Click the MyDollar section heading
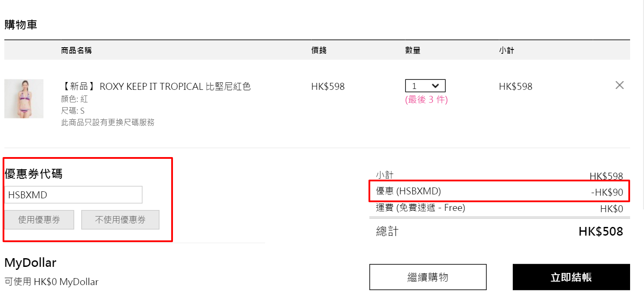The height and width of the screenshot is (302, 644). pyautogui.click(x=30, y=263)
